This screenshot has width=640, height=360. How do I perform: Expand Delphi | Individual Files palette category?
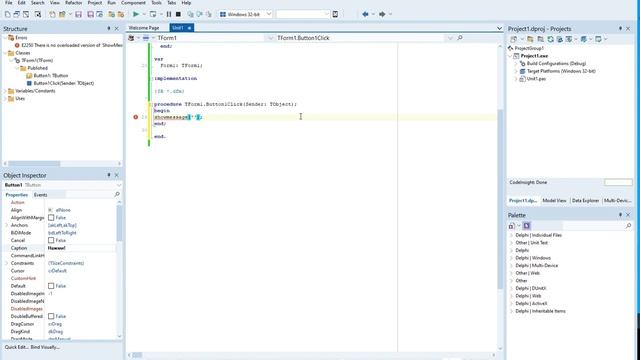pos(512,235)
